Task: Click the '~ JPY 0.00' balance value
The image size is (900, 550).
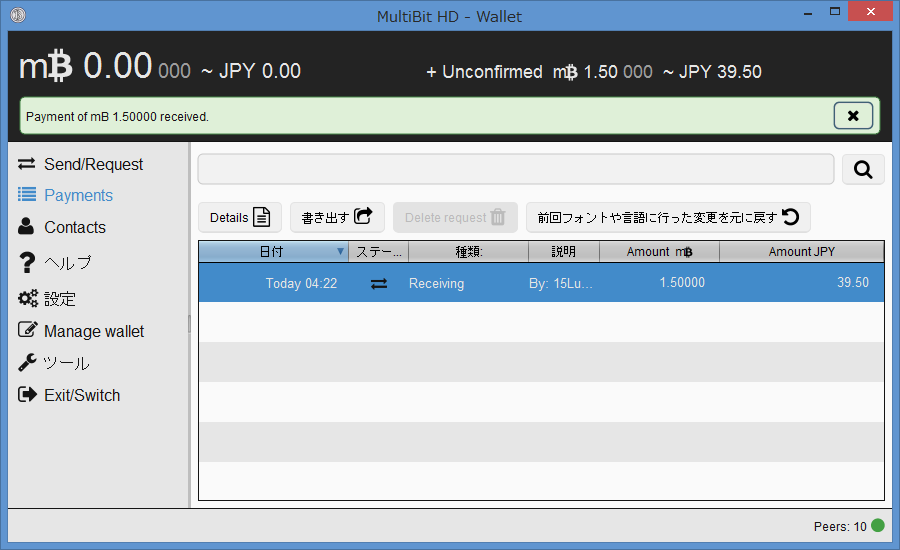Action: pyautogui.click(x=251, y=71)
